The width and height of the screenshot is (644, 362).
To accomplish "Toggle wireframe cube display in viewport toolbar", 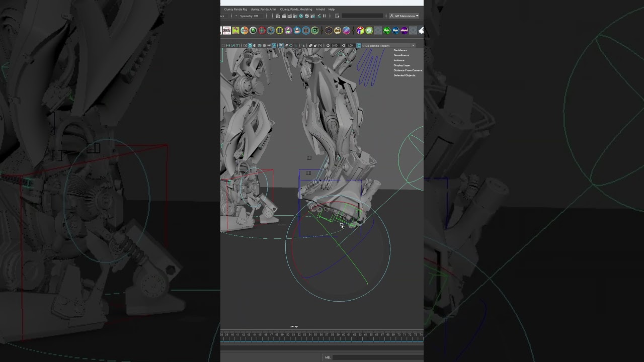I will coord(245,46).
